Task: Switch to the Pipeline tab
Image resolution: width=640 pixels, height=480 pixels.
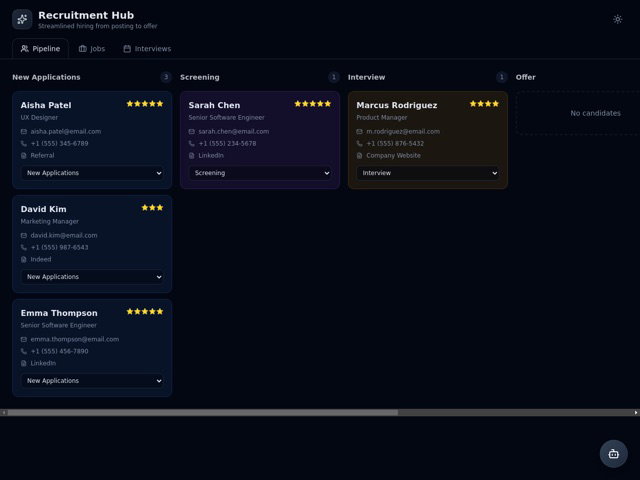Action: (x=40, y=49)
